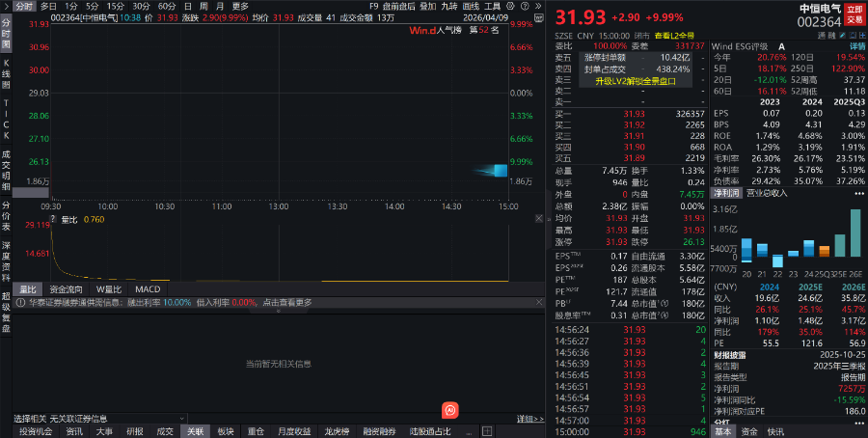
Task: Switch to the 营业总收入 chart tab
Action: coord(767,193)
